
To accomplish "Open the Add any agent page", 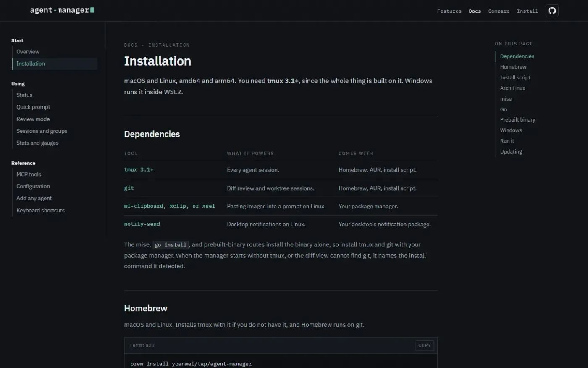I will point(34,198).
